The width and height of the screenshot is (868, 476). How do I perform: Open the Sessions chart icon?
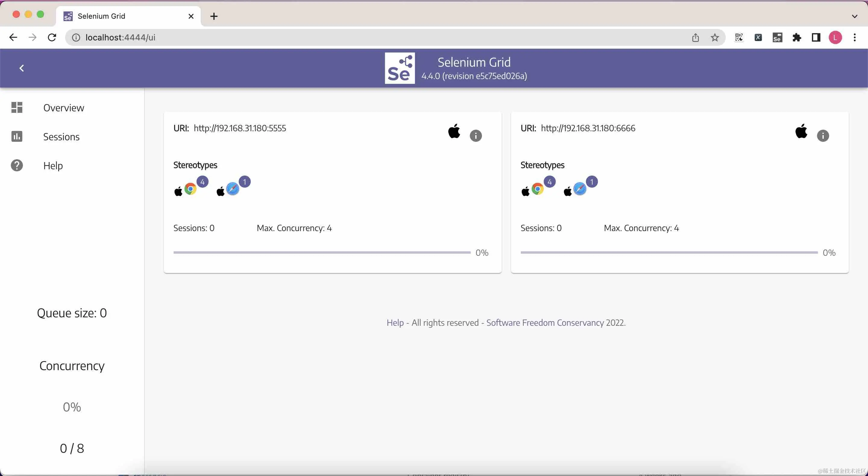click(x=17, y=136)
